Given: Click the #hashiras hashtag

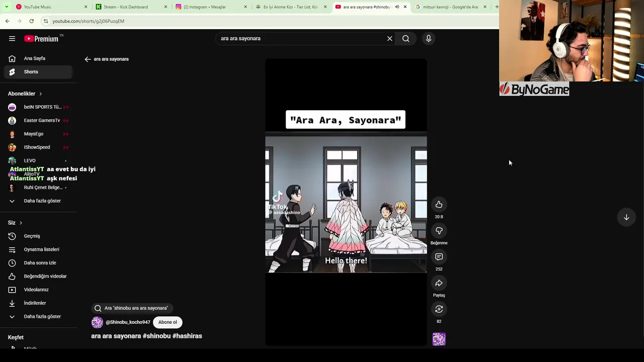Looking at the screenshot, I should (187, 336).
